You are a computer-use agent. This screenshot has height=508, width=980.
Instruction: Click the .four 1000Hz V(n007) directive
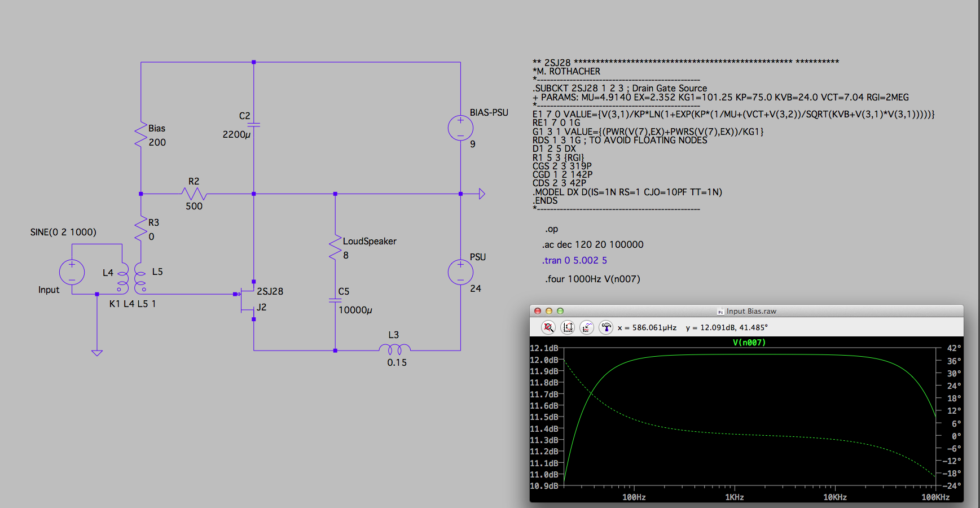tap(592, 279)
